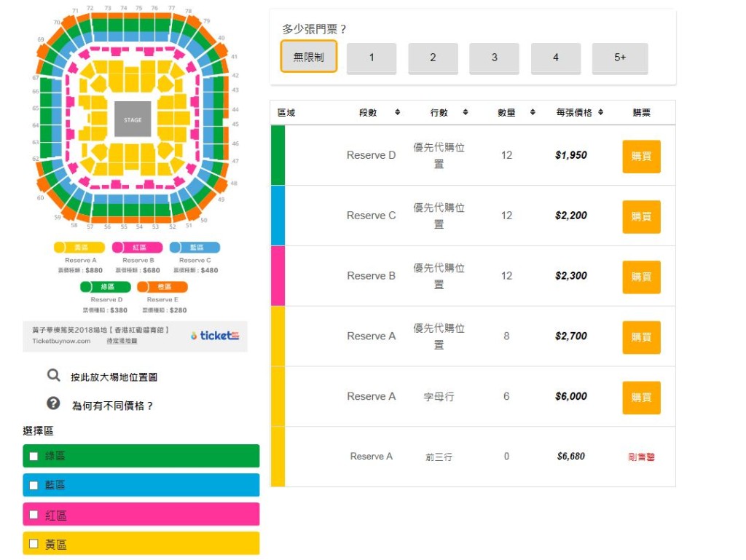Sort by 數量 quantity column arrows
The image size is (746, 560).
pyautogui.click(x=533, y=113)
